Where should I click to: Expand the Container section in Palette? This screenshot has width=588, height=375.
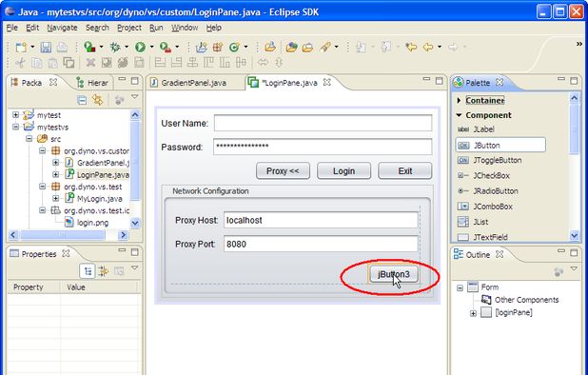click(x=459, y=100)
